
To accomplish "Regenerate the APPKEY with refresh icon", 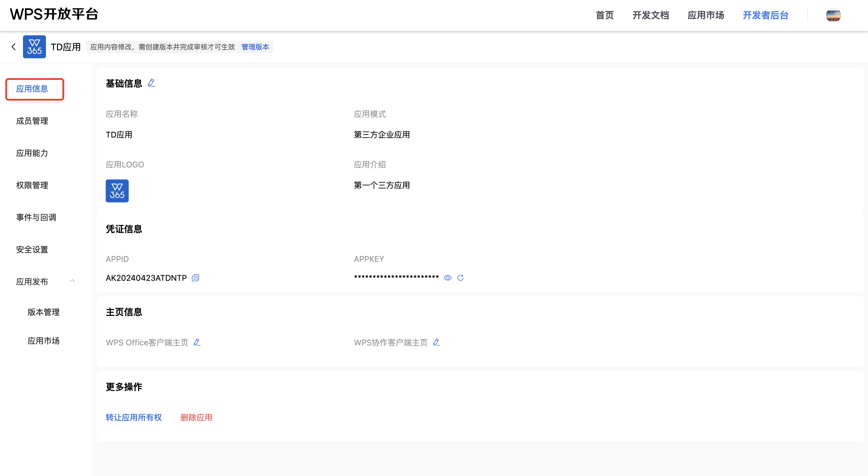I will (x=460, y=278).
